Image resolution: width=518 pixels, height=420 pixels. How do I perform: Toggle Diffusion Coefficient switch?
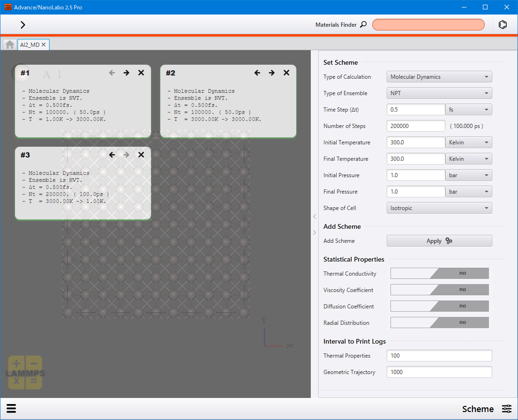[x=439, y=306]
